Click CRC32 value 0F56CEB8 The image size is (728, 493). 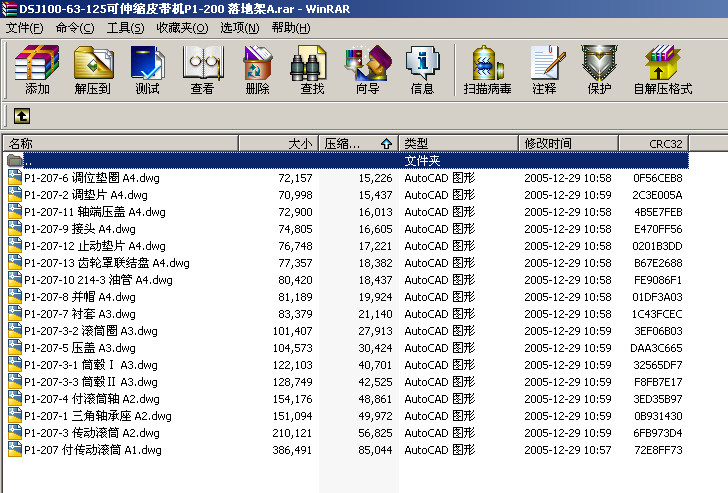tap(658, 178)
